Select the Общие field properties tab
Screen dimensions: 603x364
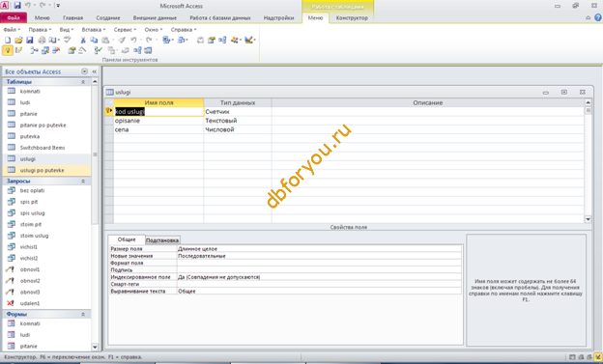point(127,239)
